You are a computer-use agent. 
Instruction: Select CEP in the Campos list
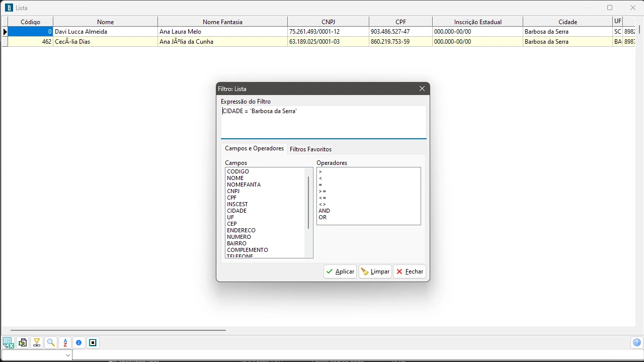[x=231, y=224]
